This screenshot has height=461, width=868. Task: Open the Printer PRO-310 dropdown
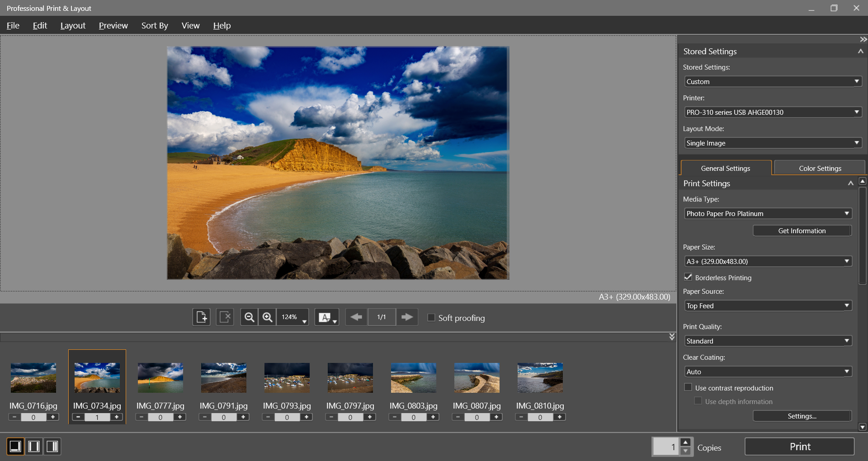[x=773, y=112]
